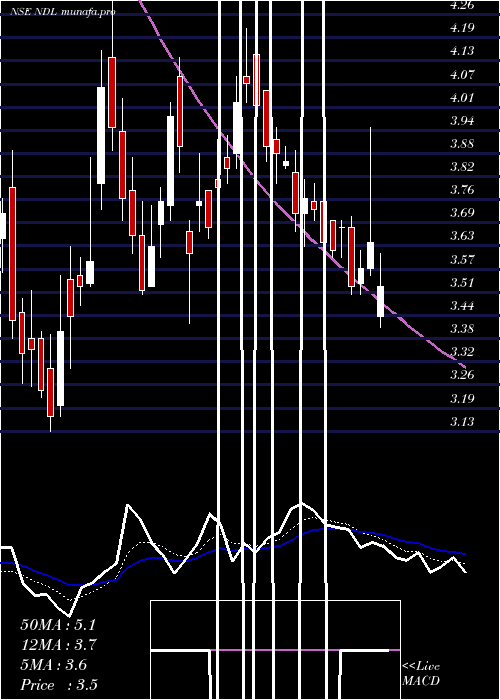Click the 3.13 price axis label

[x=462, y=421]
